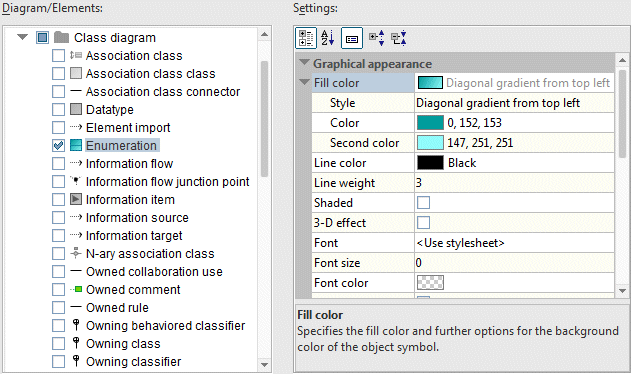The image size is (631, 374).
Task: Click the Association class element icon
Action: pyautogui.click(x=76, y=55)
